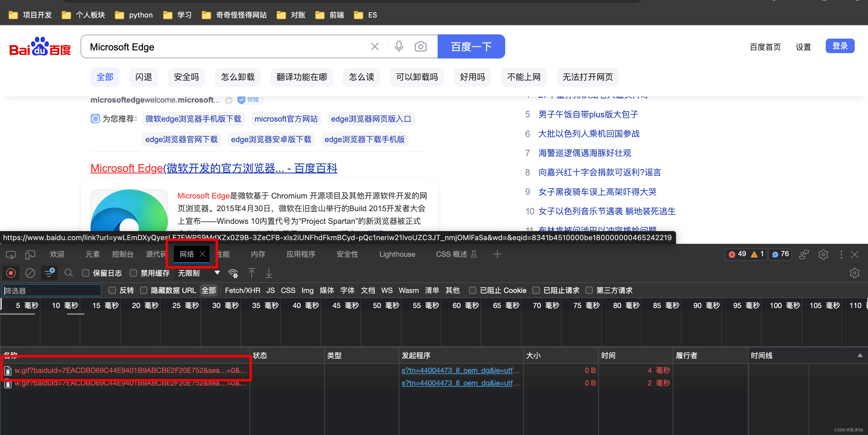Check 隐藏数据 URL option

click(144, 290)
